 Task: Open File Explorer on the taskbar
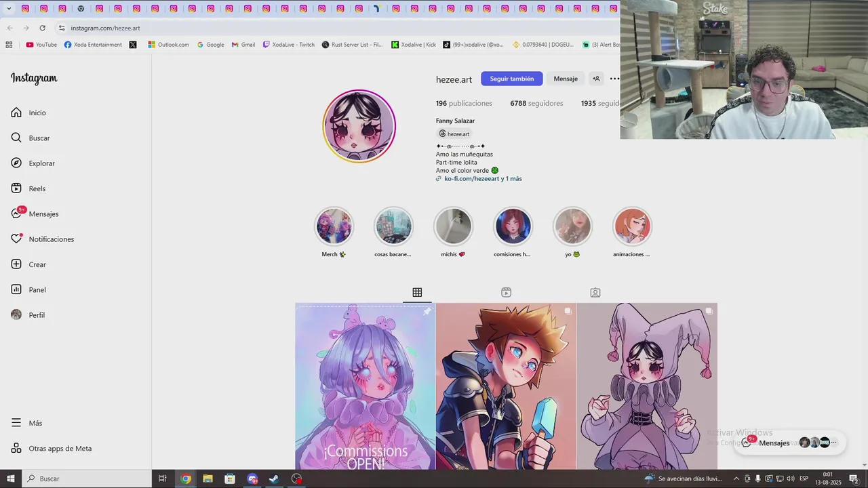pos(208,479)
